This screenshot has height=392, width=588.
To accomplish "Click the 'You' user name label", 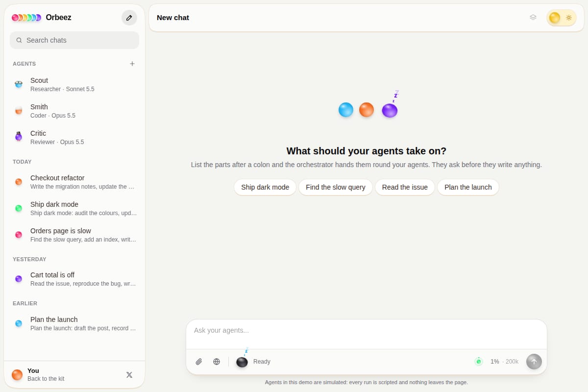I will [33, 371].
